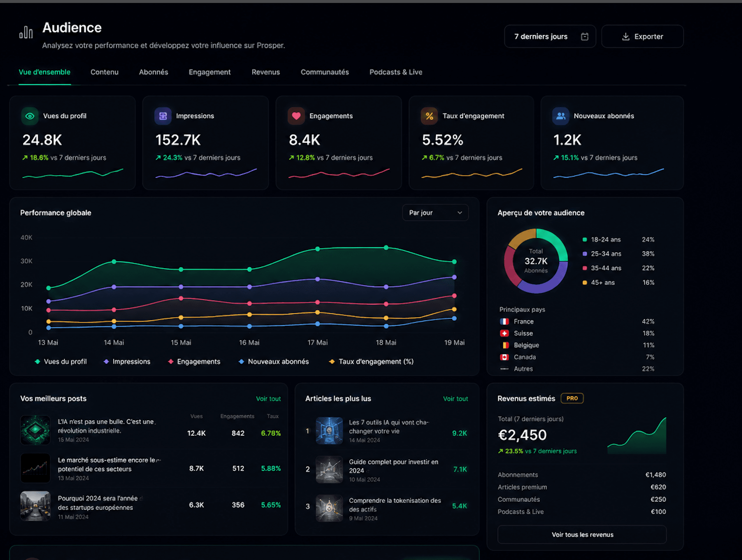This screenshot has width=742, height=560.
Task: Click the Canada flag icon
Action: pos(504,357)
